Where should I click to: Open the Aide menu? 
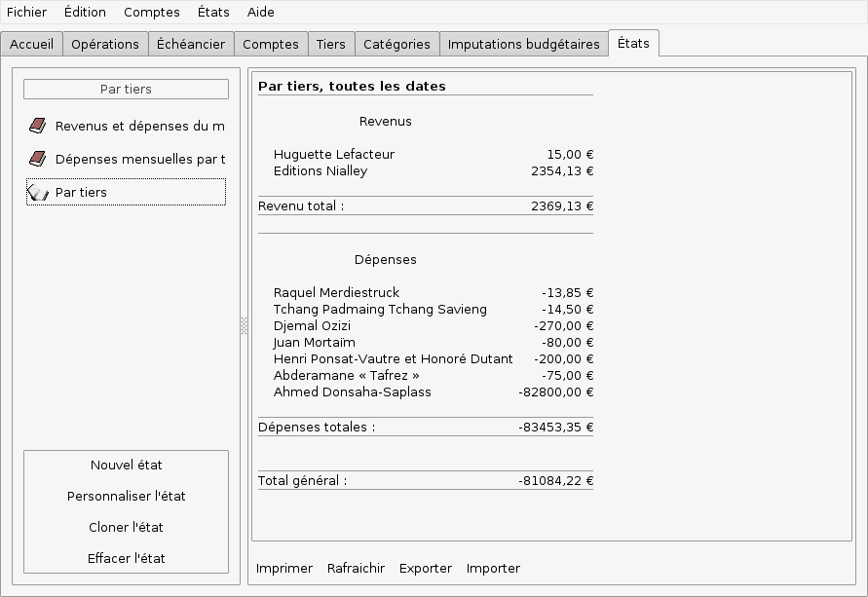coord(260,12)
